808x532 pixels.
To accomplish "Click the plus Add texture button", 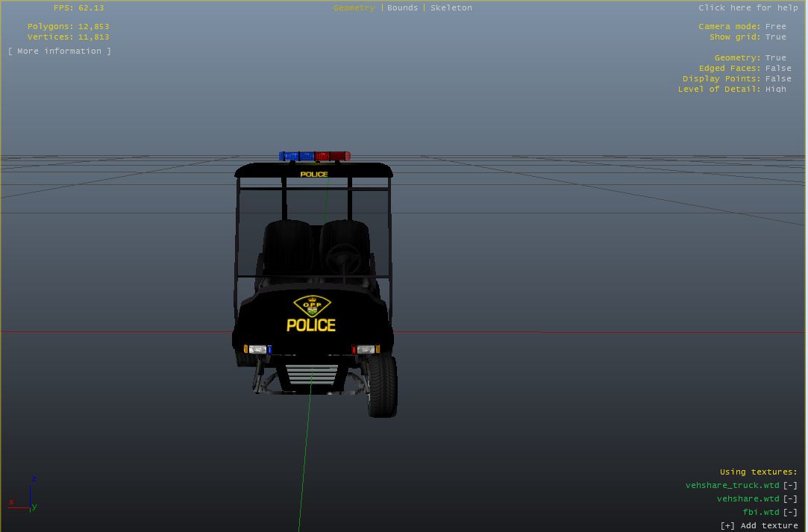I will coord(759,525).
